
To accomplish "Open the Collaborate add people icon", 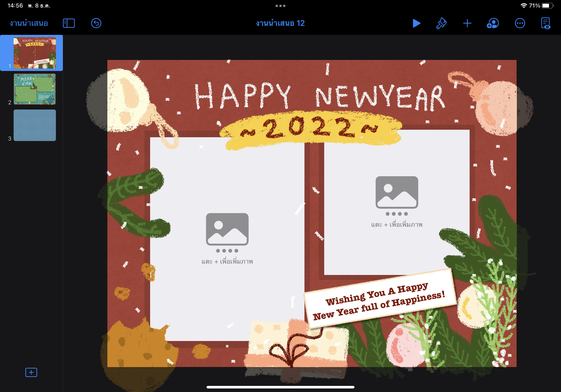I will click(493, 23).
